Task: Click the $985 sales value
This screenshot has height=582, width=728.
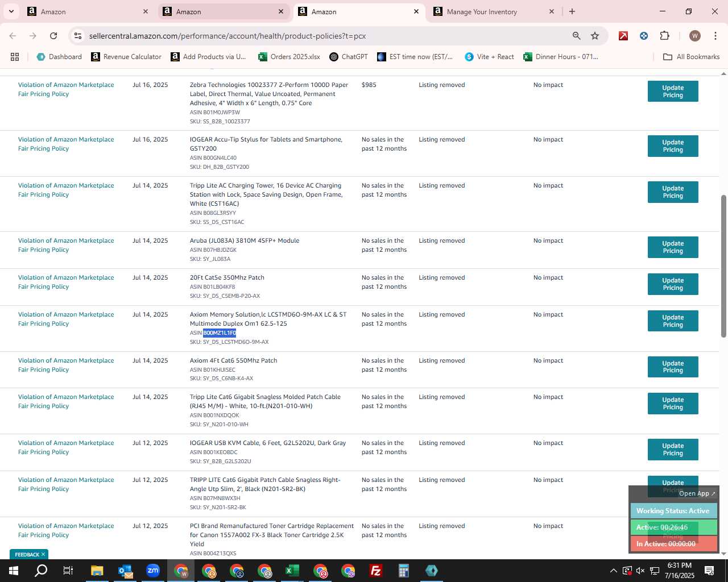Action: pyautogui.click(x=369, y=85)
